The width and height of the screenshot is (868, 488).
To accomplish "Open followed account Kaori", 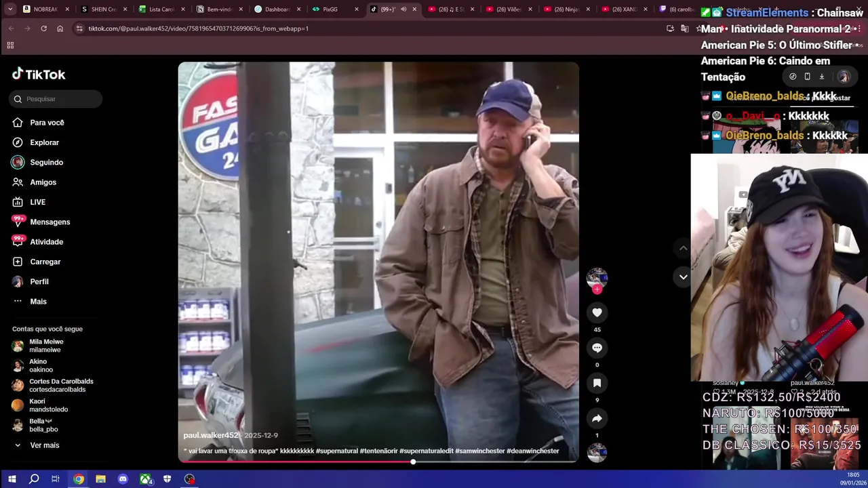I will coord(40,405).
